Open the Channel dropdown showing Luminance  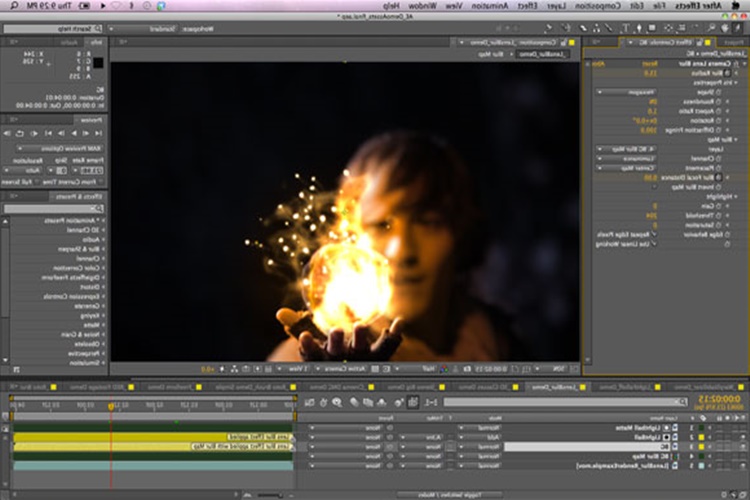click(625, 159)
